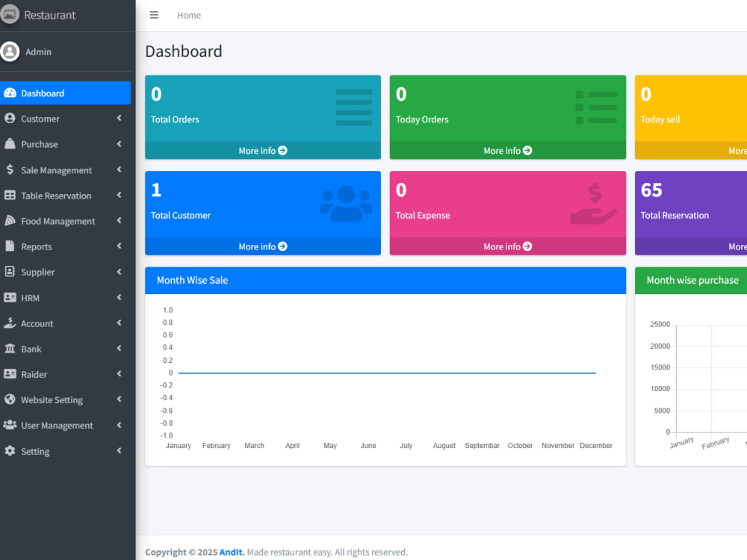This screenshot has width=747, height=560.
Task: Expand the Table Reservation chevron
Action: 119,195
